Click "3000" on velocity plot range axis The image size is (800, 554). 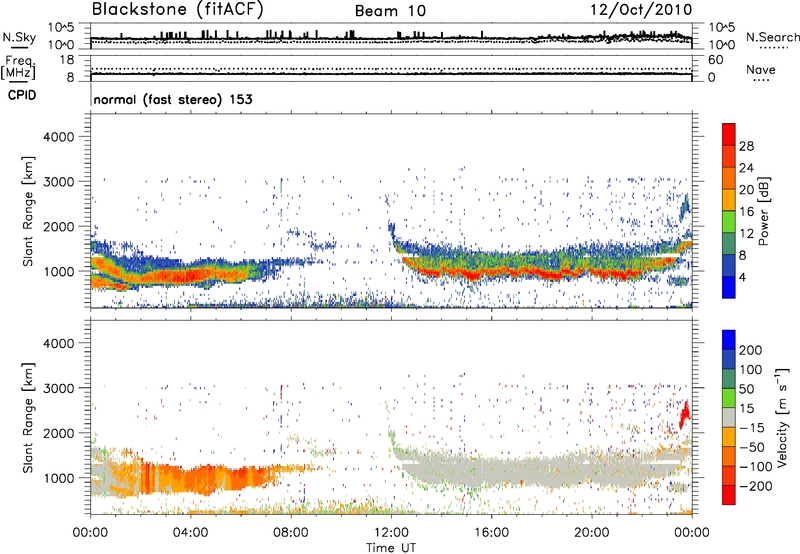click(58, 388)
